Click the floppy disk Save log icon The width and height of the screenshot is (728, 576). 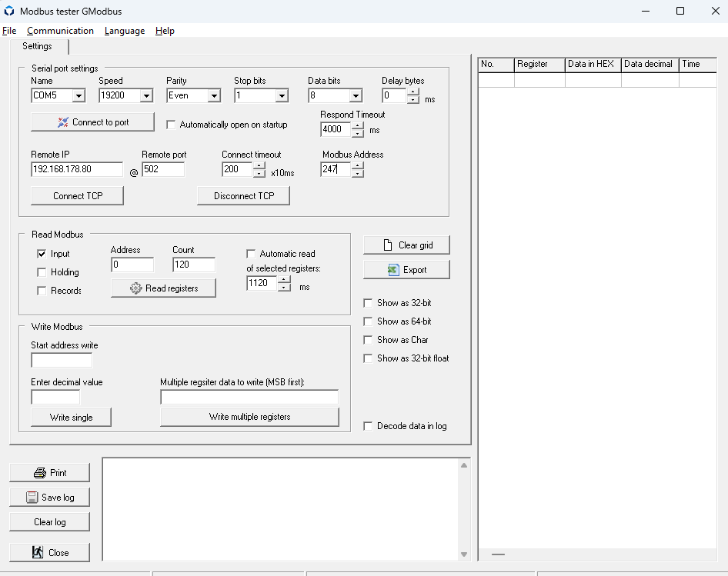(32, 498)
